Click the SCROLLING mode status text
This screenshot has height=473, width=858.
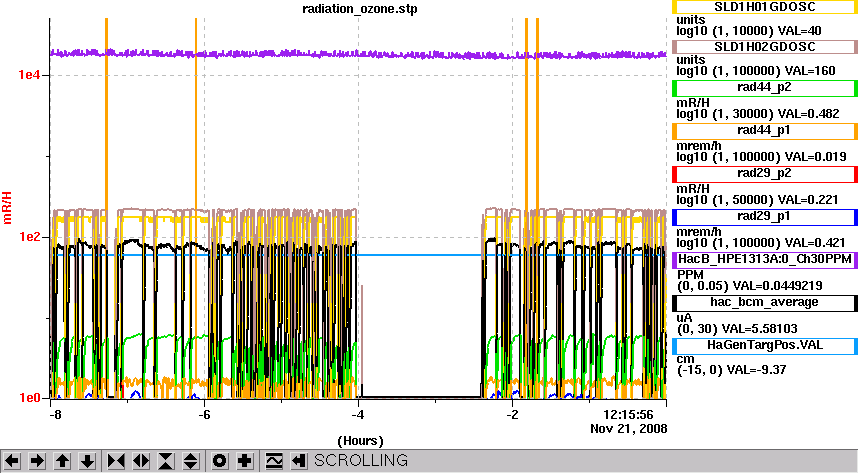click(361, 461)
